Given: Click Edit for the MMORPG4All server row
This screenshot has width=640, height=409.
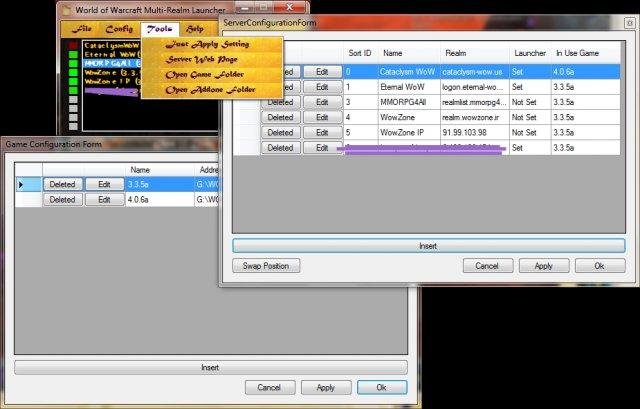Looking at the screenshot, I should pyautogui.click(x=322, y=102).
